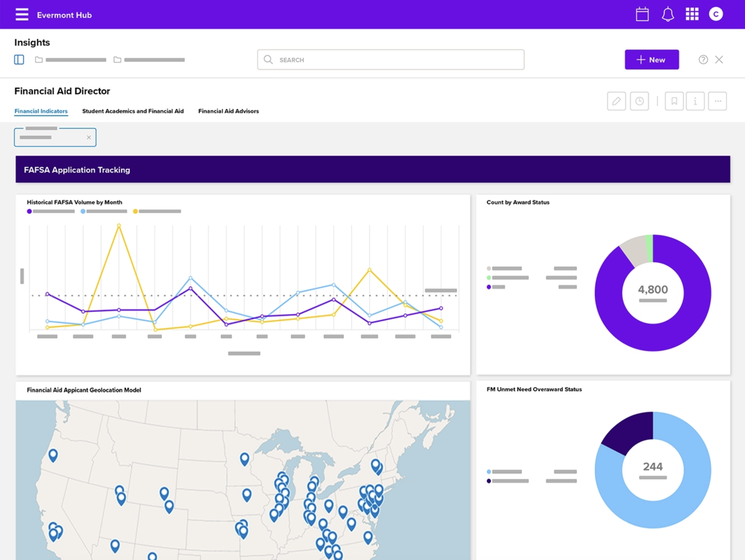Bookmark this dashboard
Image resolution: width=745 pixels, height=560 pixels.
(674, 101)
